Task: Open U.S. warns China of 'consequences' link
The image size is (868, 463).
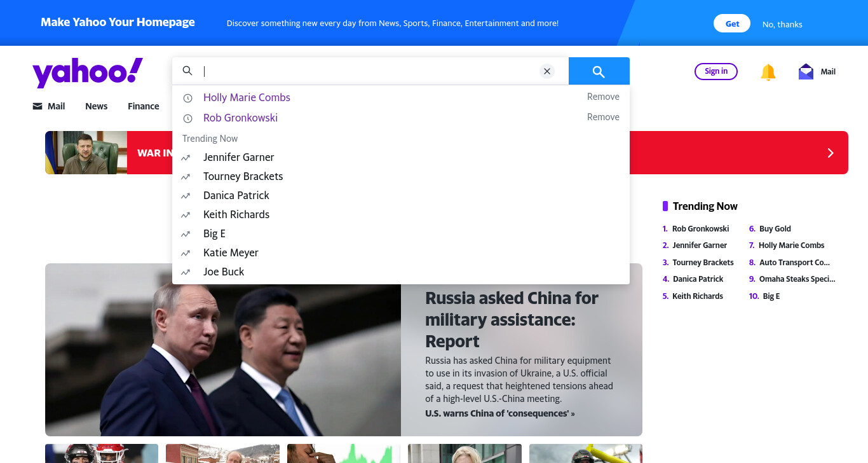Action: 500,413
